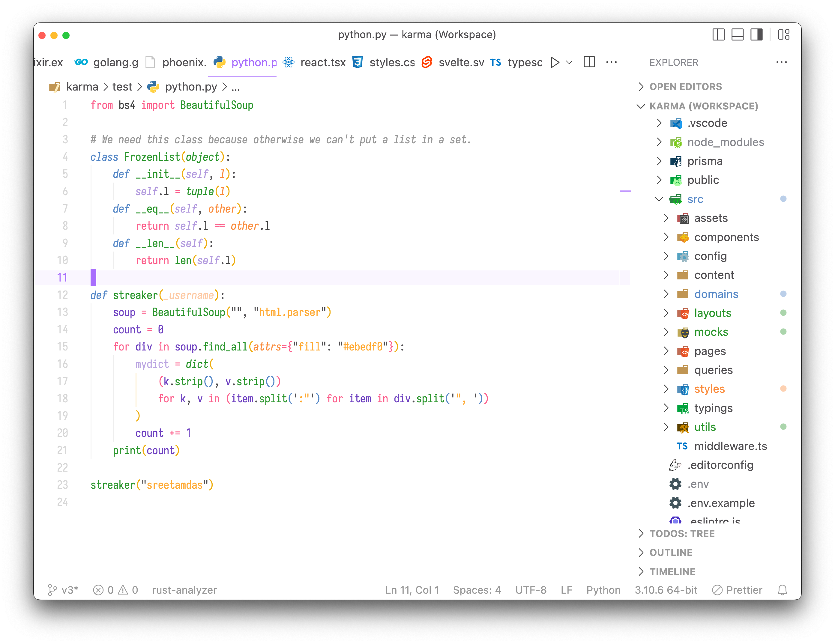Open the run options dropdown arrow

[569, 62]
